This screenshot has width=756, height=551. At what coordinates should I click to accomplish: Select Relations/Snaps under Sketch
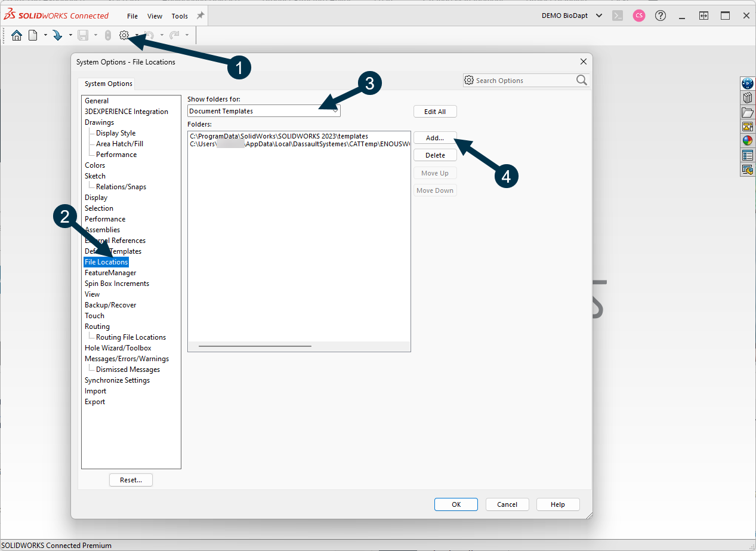coord(121,187)
